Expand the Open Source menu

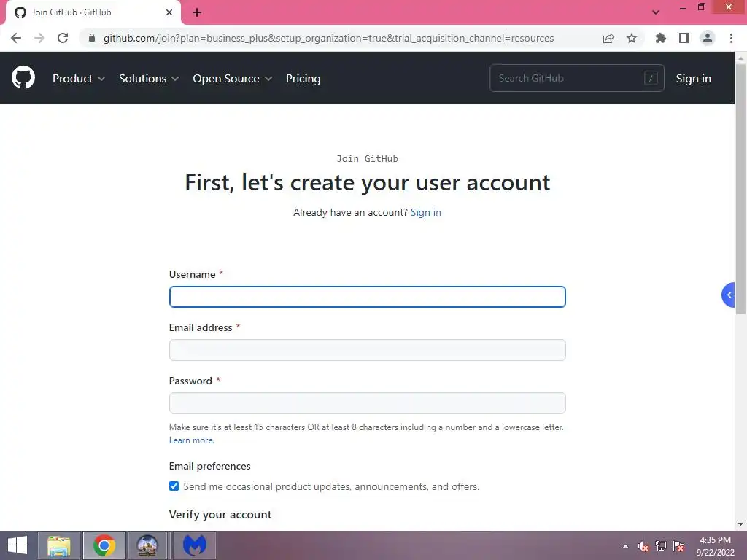click(233, 79)
